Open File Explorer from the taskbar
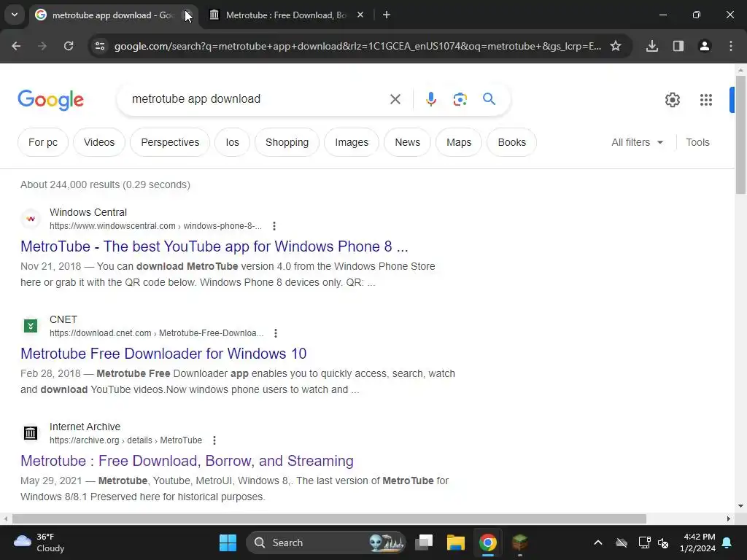The image size is (747, 560). point(455,542)
